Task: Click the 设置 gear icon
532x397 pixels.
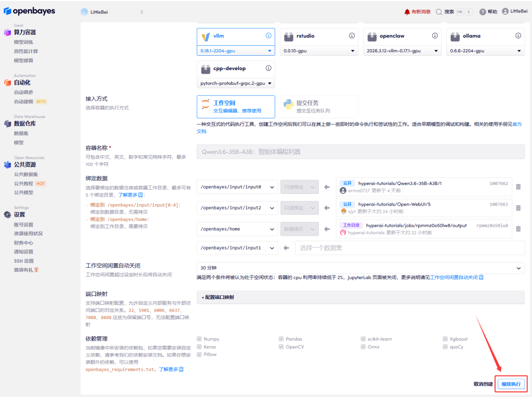Action: pyautogui.click(x=7, y=215)
